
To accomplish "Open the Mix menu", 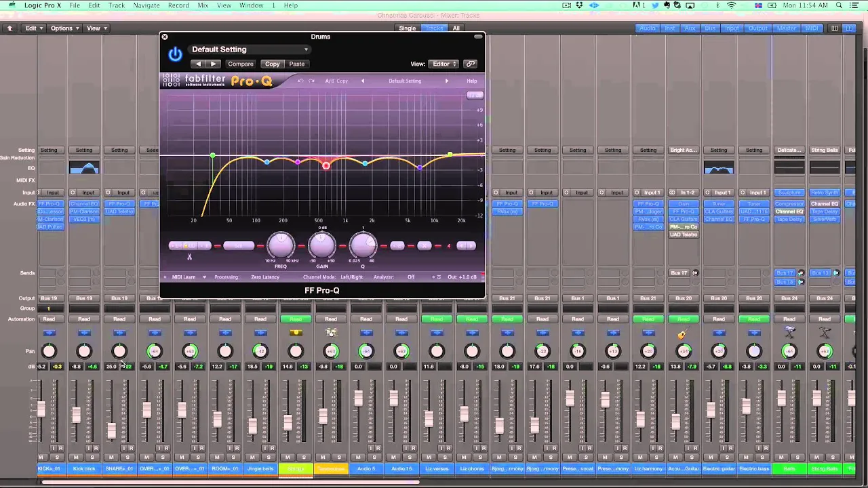I will [x=203, y=5].
